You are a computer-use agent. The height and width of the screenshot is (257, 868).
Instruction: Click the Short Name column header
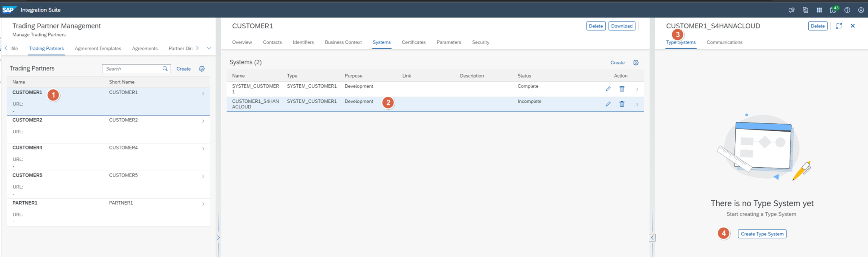[122, 82]
